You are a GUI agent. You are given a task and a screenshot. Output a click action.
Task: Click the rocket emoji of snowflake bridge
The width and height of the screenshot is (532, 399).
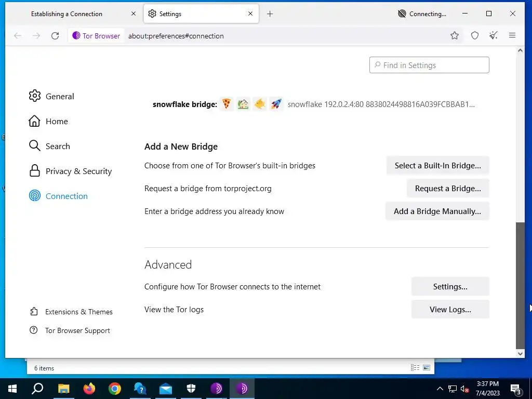276,104
